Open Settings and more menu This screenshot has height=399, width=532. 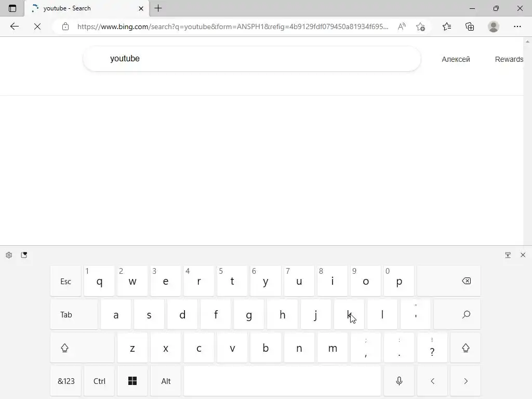[x=517, y=26]
